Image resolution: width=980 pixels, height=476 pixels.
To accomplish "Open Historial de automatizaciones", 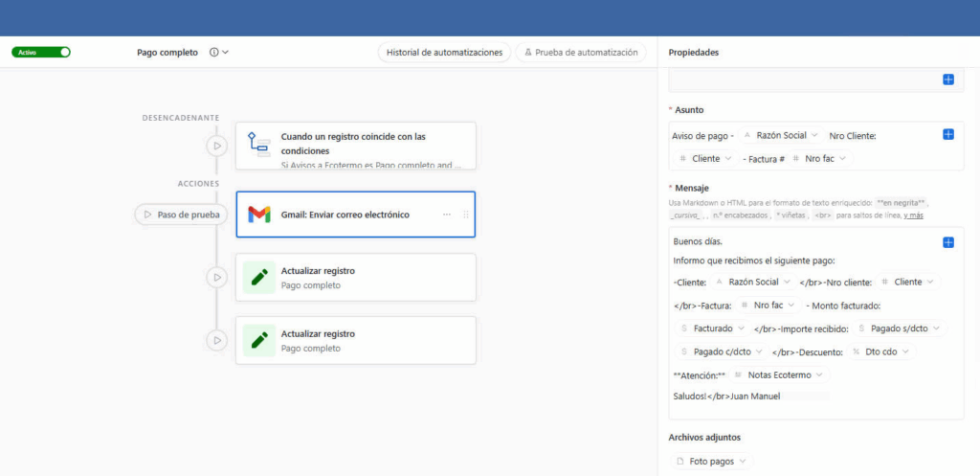I will pos(444,53).
